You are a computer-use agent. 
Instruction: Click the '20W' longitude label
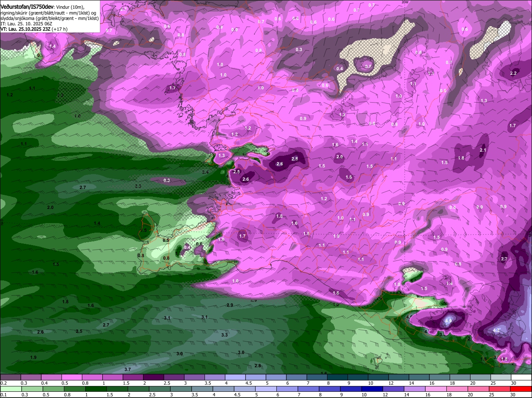405,2
